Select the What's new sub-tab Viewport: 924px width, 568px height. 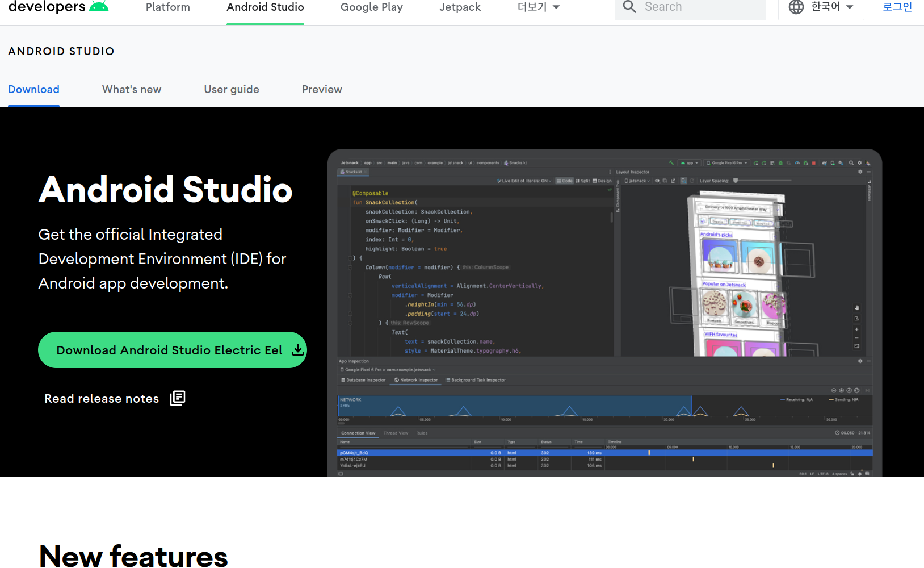132,89
